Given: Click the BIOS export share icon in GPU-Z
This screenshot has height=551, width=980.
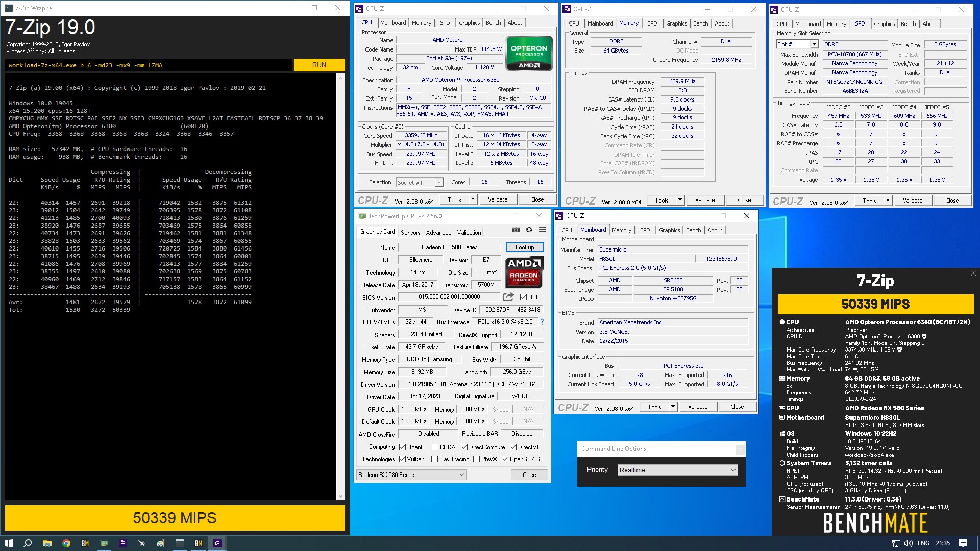Looking at the screenshot, I should (508, 297).
